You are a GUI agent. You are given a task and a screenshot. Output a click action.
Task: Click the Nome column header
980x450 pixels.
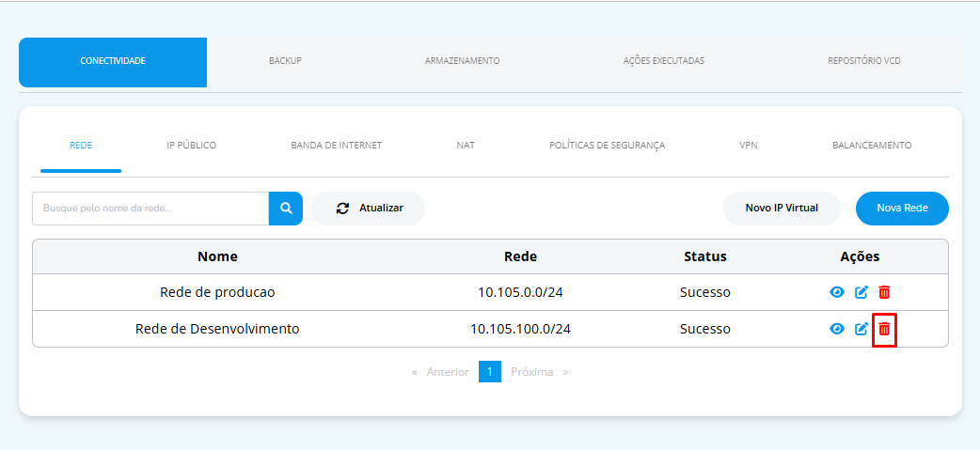pyautogui.click(x=217, y=256)
